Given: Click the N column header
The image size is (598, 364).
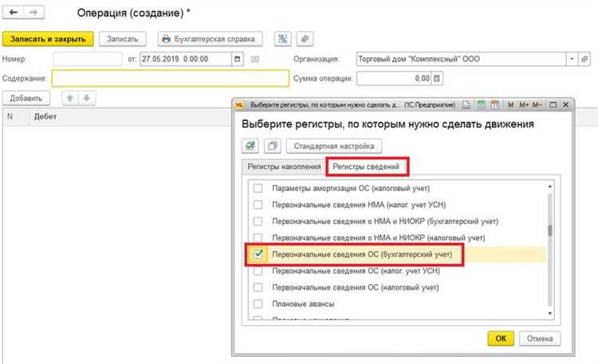Looking at the screenshot, I should click(x=10, y=116).
